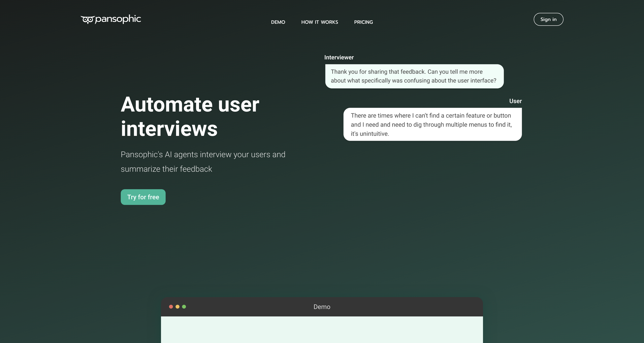Click the pale green Demo window content area
Viewport: 644px width, 343px height.
322,330
